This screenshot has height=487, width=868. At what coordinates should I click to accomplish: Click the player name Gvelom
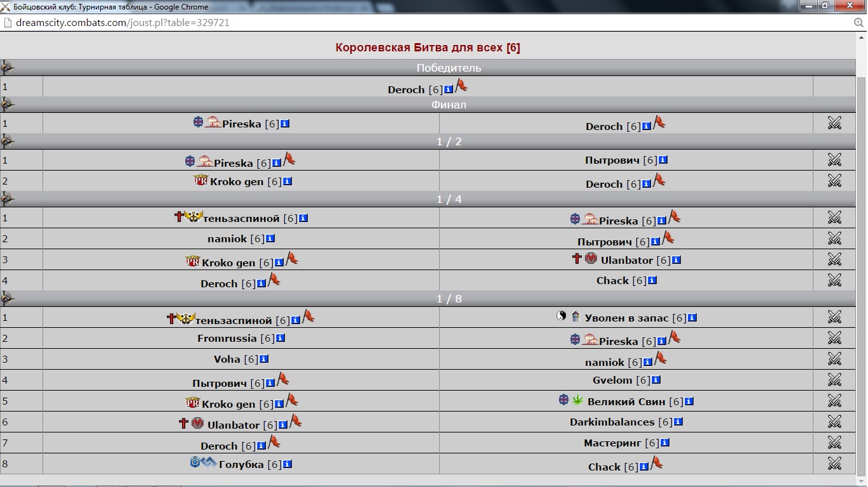click(612, 380)
